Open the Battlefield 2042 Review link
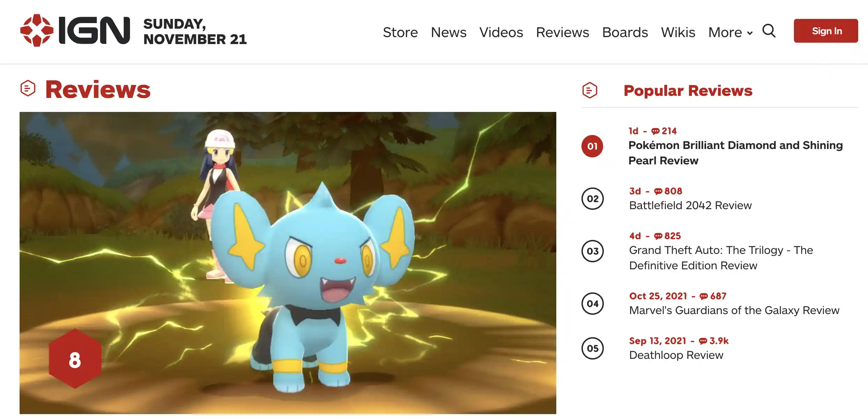Viewport: 868px width, 419px height. point(690,205)
